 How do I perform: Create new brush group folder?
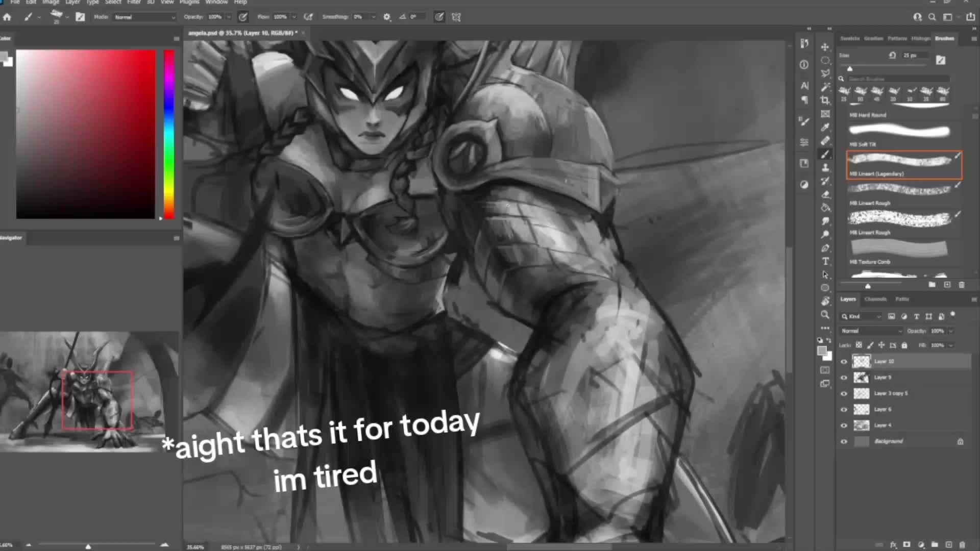pos(932,285)
